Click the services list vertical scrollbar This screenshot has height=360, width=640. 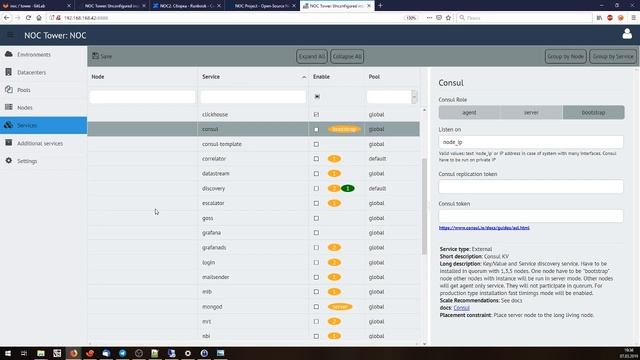pos(424,206)
